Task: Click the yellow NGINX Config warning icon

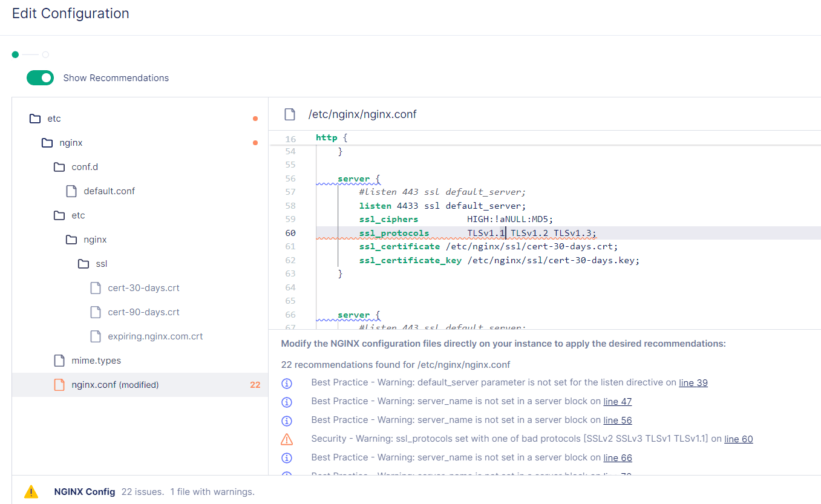Action: pos(31,492)
